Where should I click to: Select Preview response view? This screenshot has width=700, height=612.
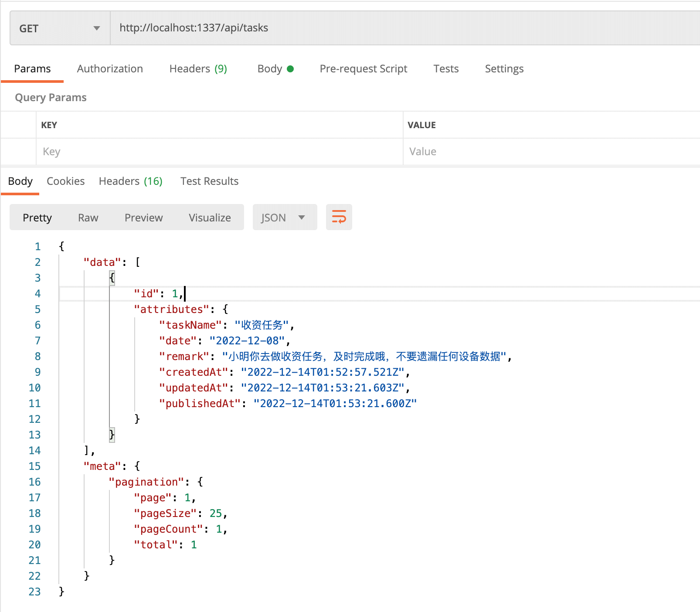coord(144,218)
